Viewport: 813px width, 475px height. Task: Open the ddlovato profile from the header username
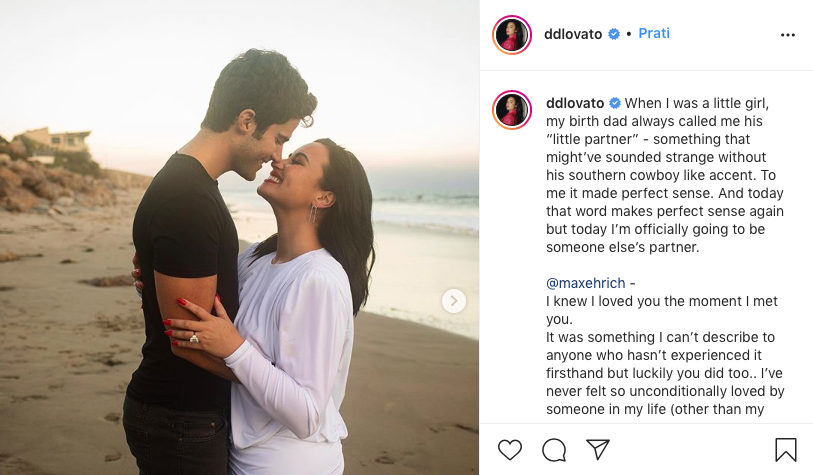pos(573,34)
